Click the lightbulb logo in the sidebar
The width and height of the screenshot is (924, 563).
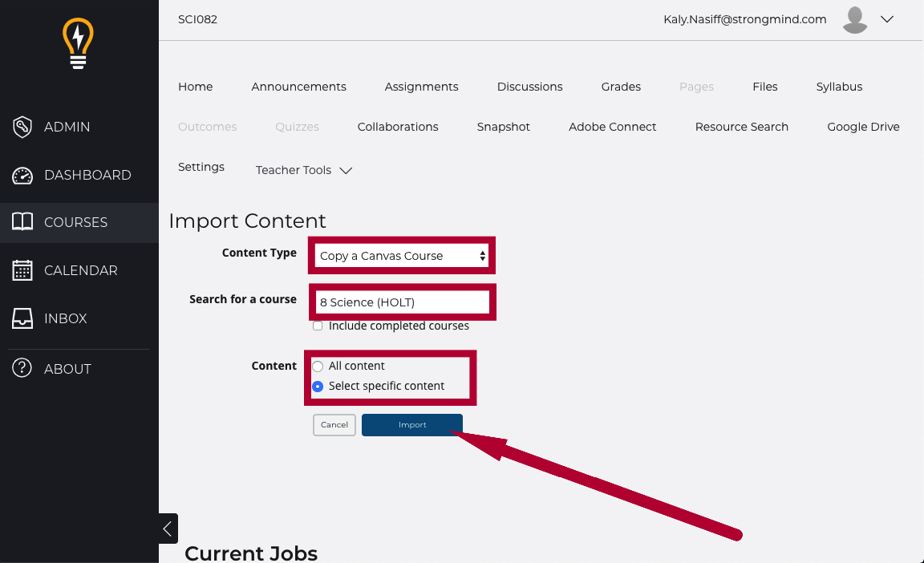[79, 43]
